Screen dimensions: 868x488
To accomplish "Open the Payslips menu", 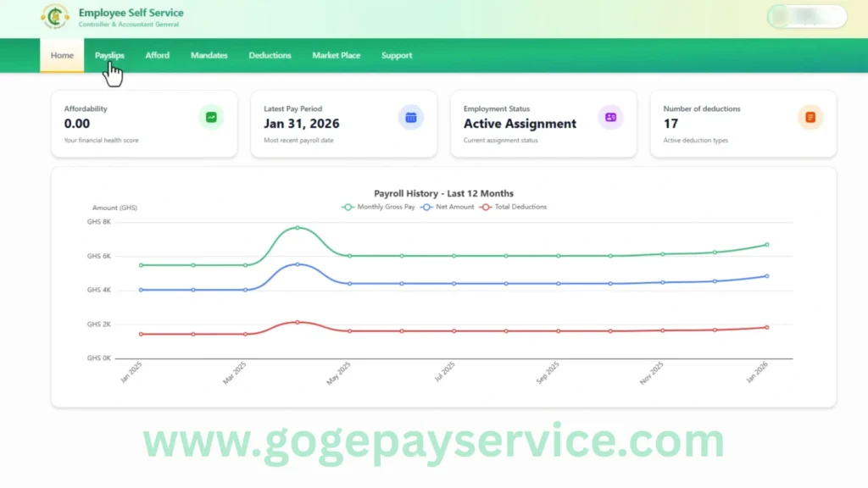I will point(109,55).
